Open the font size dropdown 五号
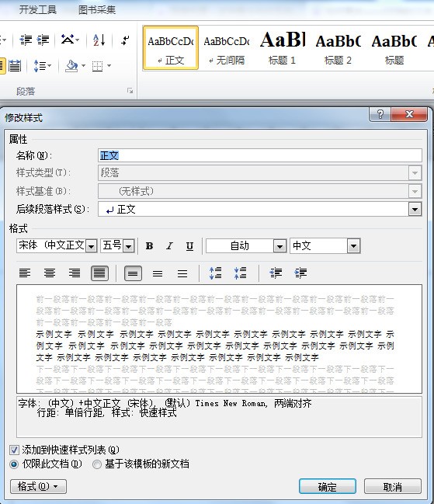Screen dimensions: 434x504 tap(129, 246)
